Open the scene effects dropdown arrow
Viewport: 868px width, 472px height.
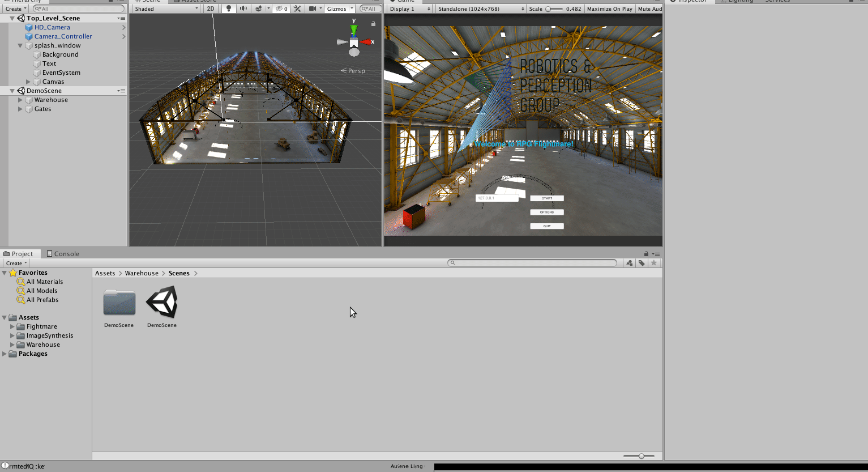click(x=268, y=8)
